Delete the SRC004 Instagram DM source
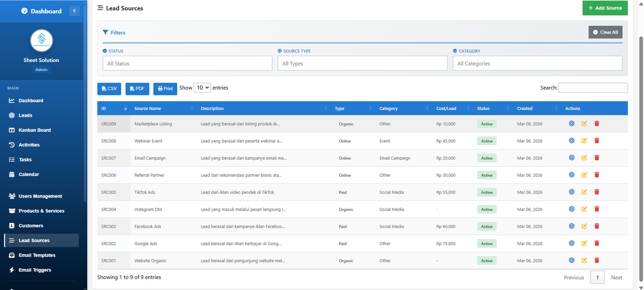Image resolution: width=644 pixels, height=290 pixels. click(x=597, y=209)
